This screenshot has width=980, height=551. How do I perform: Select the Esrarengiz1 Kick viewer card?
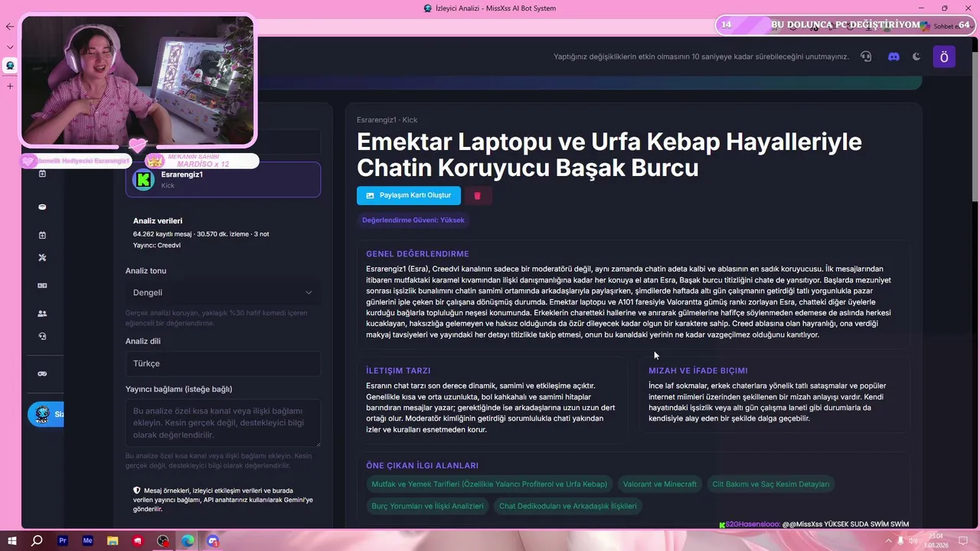[x=223, y=179]
